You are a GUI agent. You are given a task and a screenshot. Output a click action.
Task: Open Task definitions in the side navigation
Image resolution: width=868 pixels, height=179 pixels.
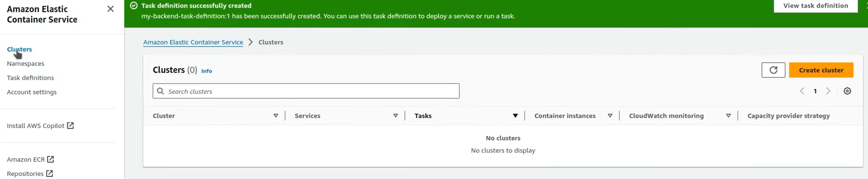tap(30, 78)
